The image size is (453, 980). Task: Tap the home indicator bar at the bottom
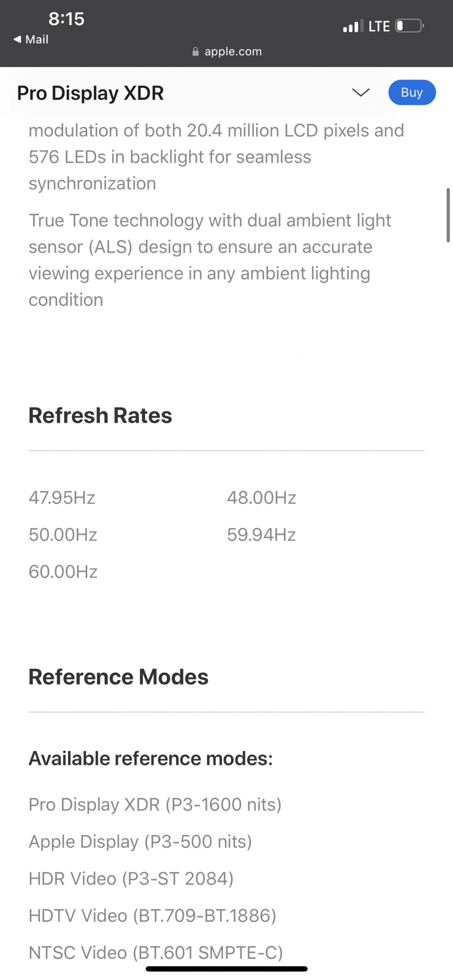click(x=226, y=969)
